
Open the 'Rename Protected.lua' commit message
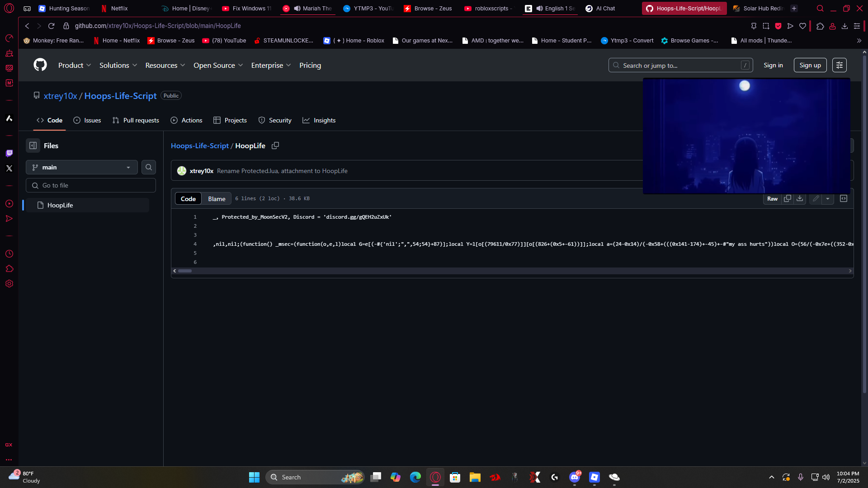pyautogui.click(x=282, y=171)
